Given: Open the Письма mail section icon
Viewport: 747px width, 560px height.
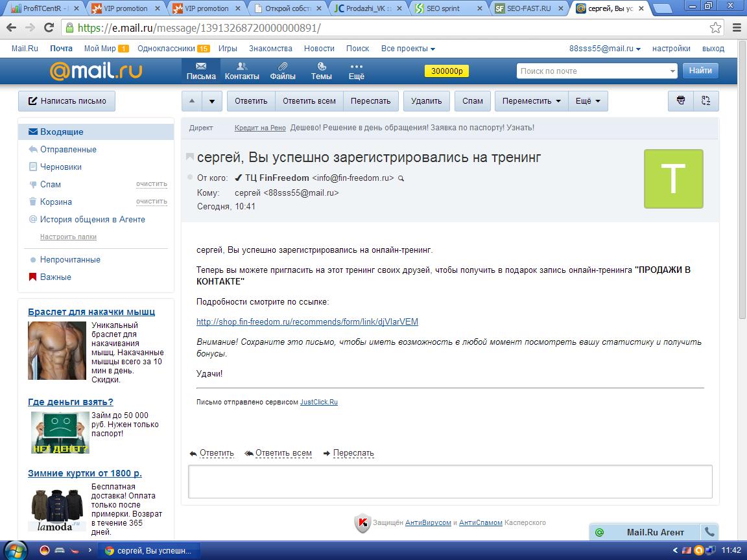Looking at the screenshot, I should tap(200, 71).
